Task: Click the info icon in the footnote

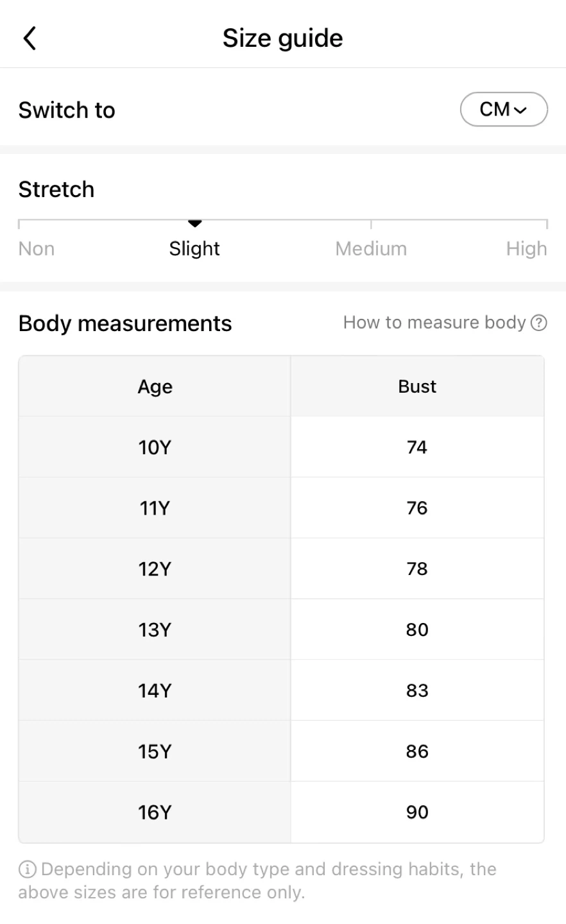Action: [27, 869]
